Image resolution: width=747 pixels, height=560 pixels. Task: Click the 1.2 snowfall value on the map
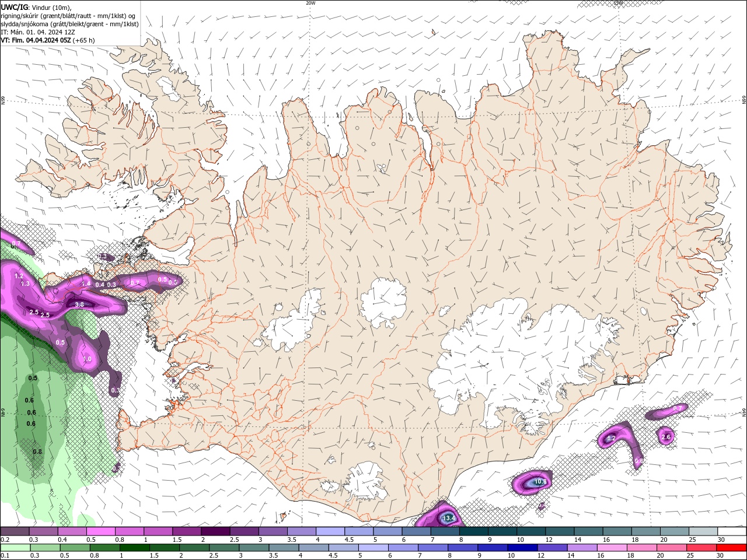click(x=19, y=276)
